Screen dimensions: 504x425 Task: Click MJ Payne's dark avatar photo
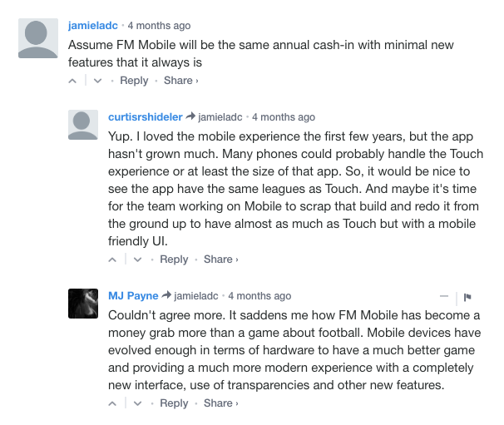[83, 304]
